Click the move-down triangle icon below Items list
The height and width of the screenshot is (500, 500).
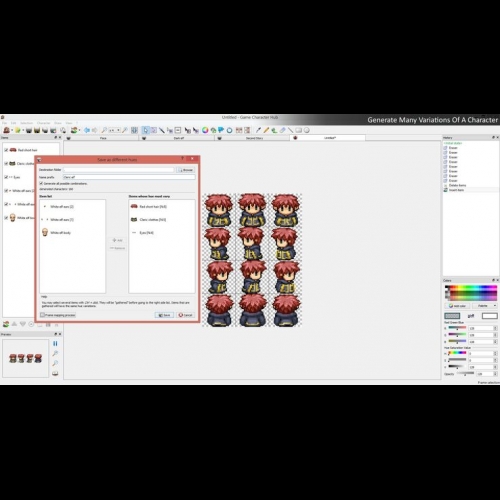click(23, 324)
